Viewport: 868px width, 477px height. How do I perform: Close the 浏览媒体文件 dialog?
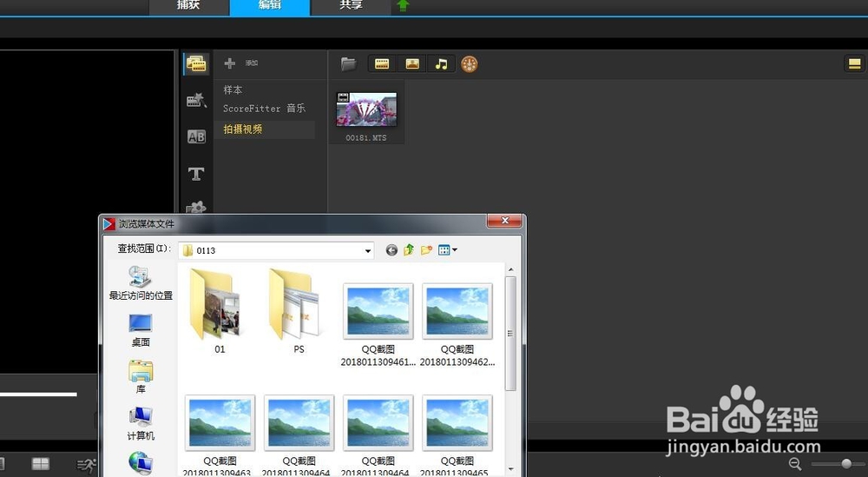(504, 221)
